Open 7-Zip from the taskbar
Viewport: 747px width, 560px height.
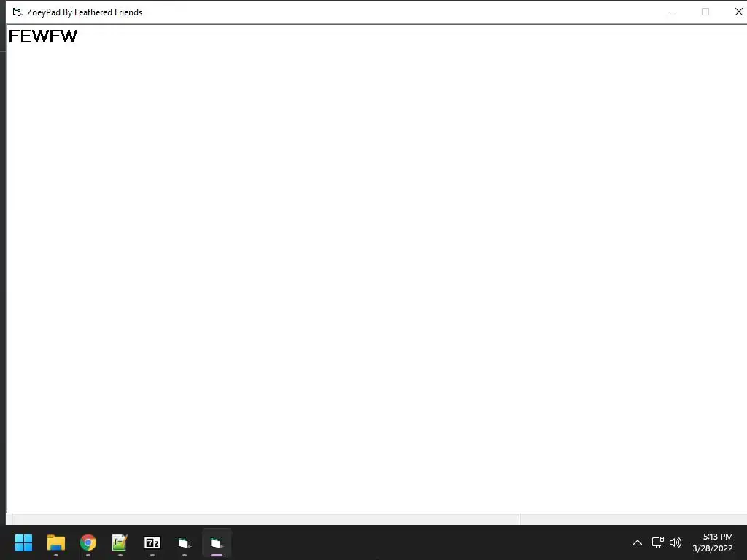[152, 542]
